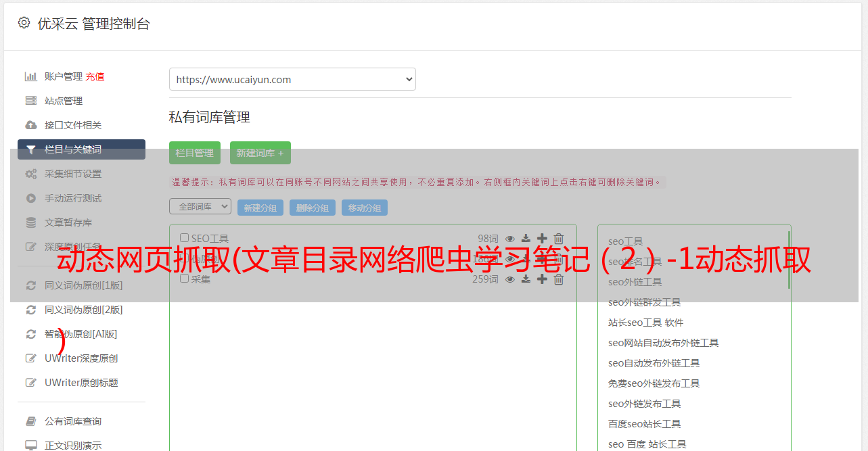868x451 pixels.
Task: Click the edit icon for UWriter深度原创
Action: [x=31, y=358]
